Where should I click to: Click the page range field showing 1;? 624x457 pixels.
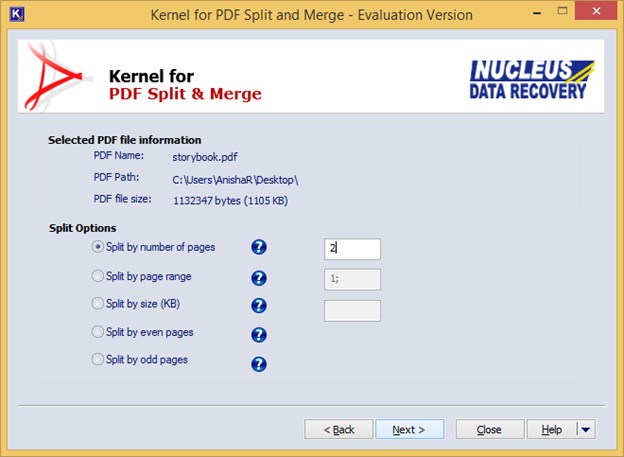352,279
